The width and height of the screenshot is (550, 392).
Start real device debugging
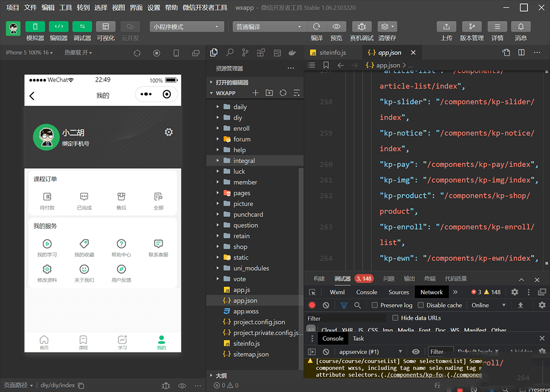pos(362,27)
